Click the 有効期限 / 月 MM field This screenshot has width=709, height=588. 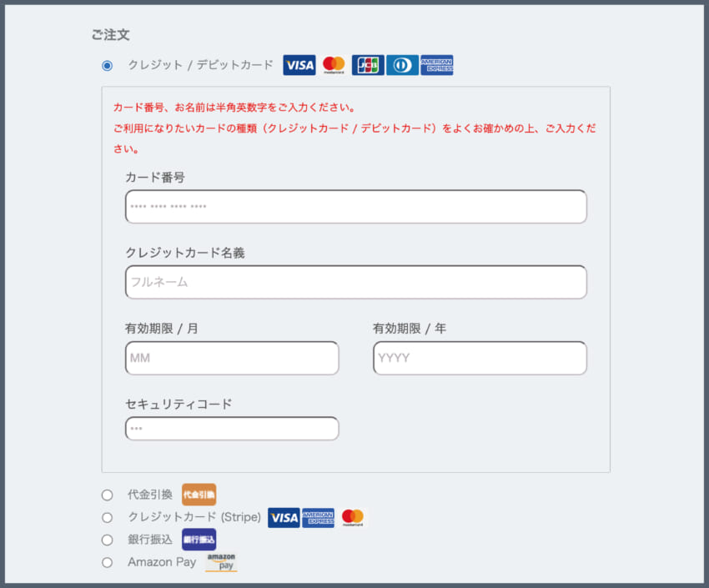(x=232, y=358)
